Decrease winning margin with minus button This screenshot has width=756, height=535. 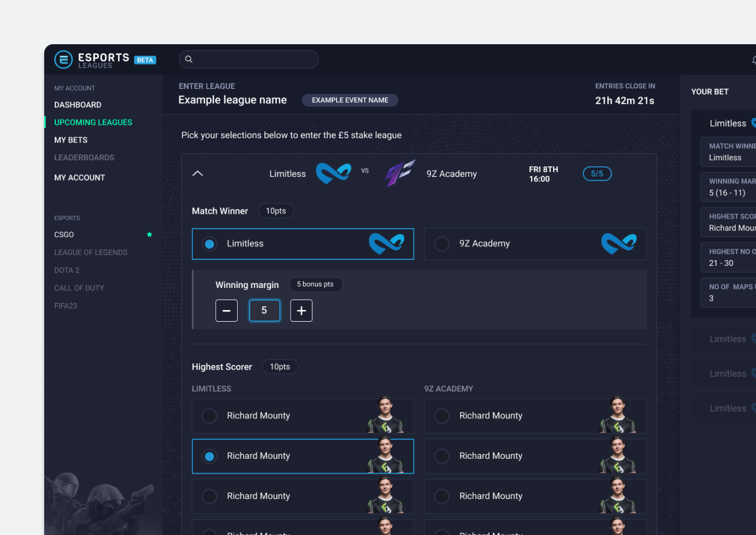click(x=227, y=311)
